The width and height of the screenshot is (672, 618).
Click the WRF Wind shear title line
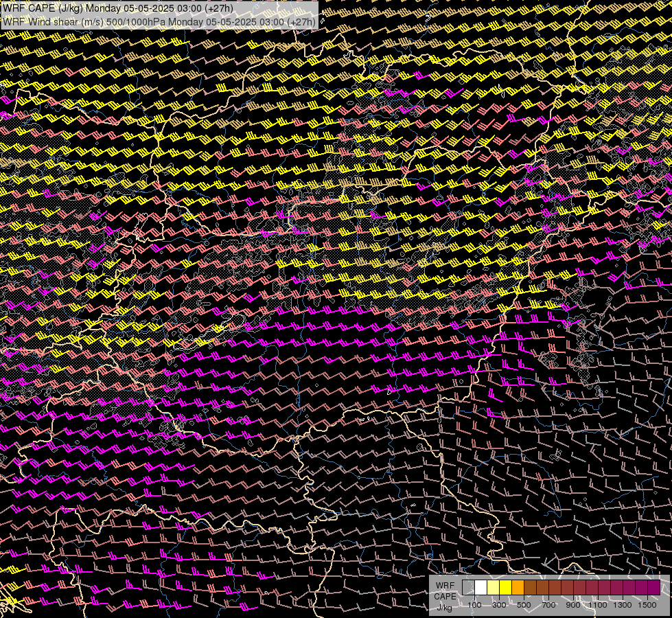159,21
